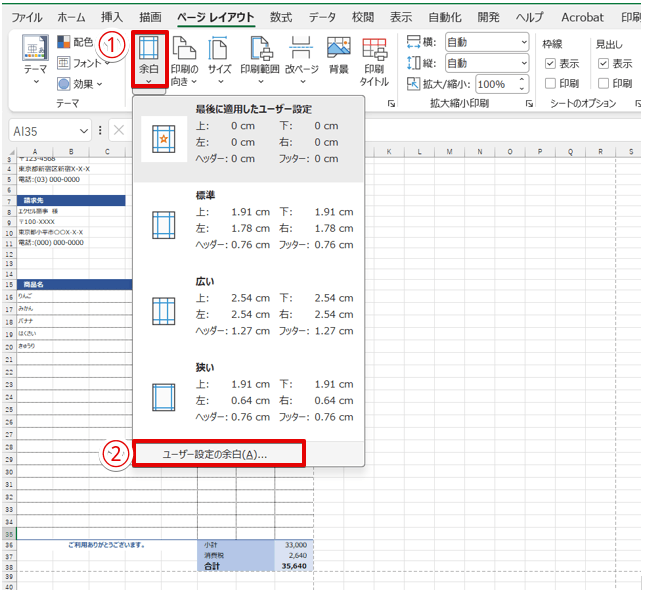Open the テーマ themes button
The width and height of the screenshot is (649, 590).
click(35, 62)
